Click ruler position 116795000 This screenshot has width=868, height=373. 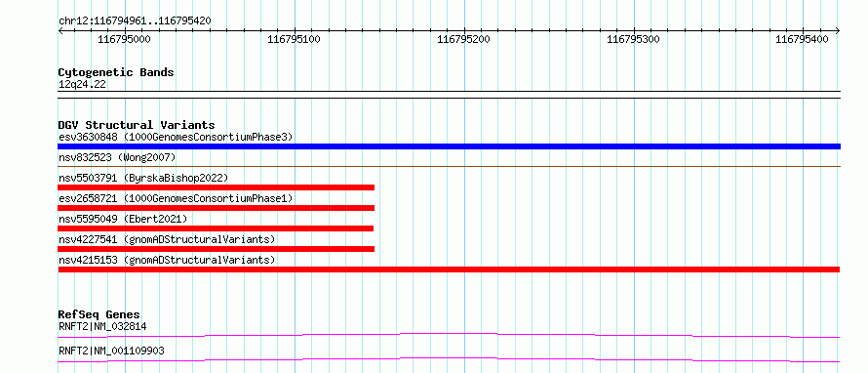(x=124, y=39)
